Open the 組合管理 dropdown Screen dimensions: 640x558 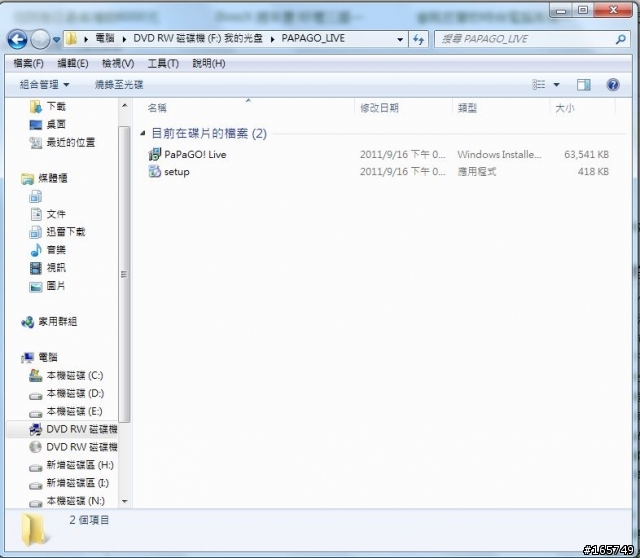point(44,84)
